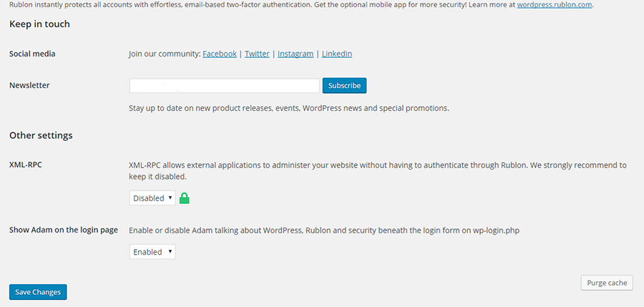Click the Show Adam on the login page label
The image size is (644, 307).
64,230
